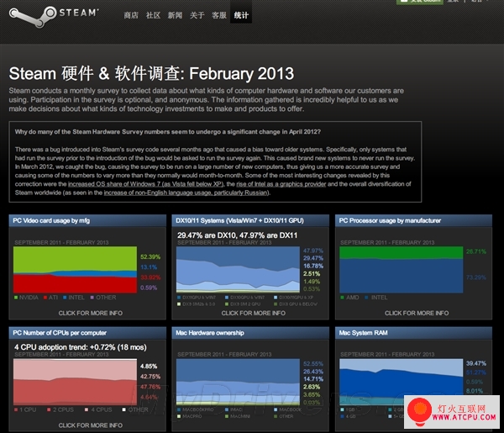Follow the increased OS share of Windows 7 link
504x433 pixels.
tap(145, 184)
